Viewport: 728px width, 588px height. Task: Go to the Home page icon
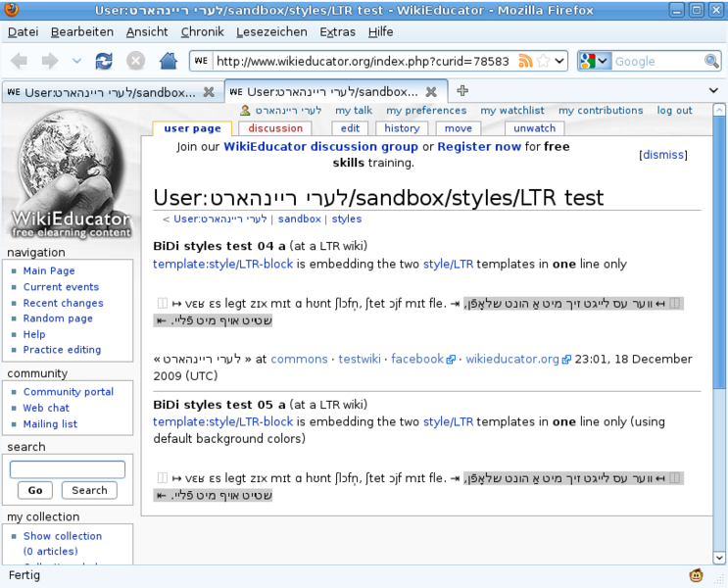pyautogui.click(x=169, y=61)
